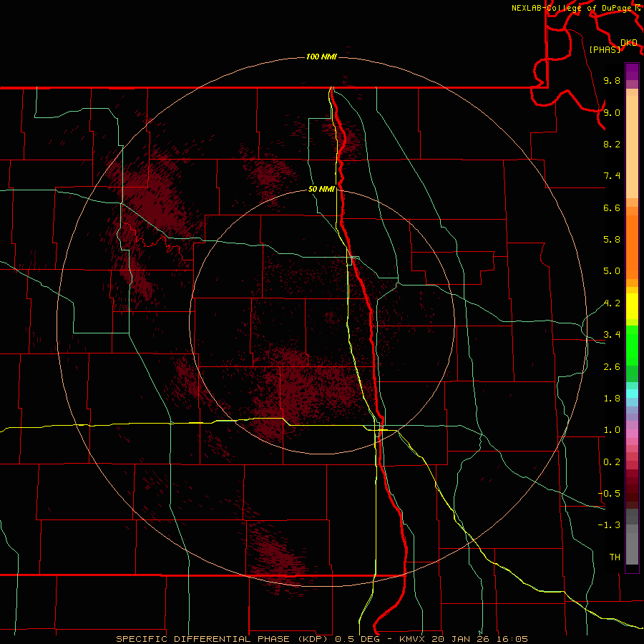Click the 8.2 value on color scale
644x644 pixels.
pyautogui.click(x=612, y=144)
